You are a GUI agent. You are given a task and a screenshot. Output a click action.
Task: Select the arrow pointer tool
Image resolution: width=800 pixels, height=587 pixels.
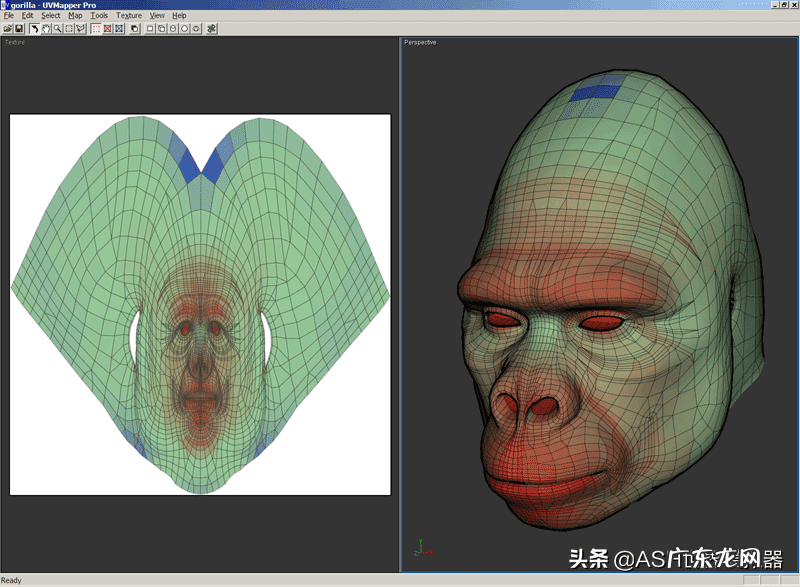[x=35, y=29]
